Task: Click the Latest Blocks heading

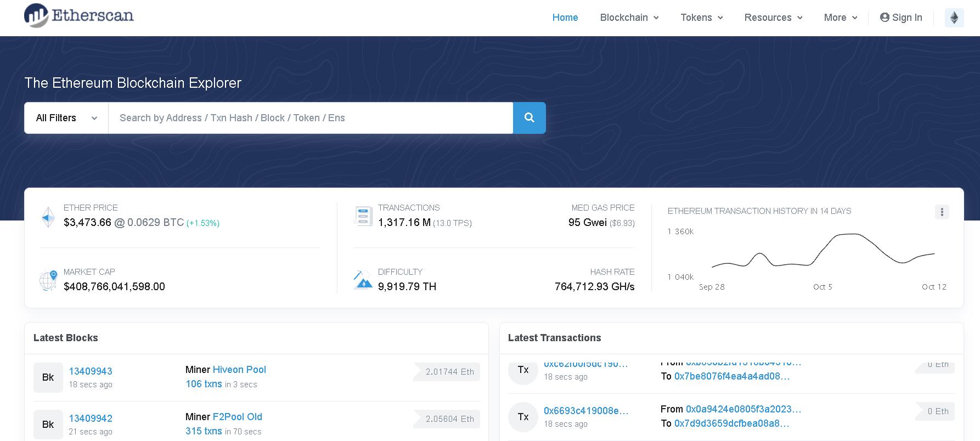Action: pos(66,338)
